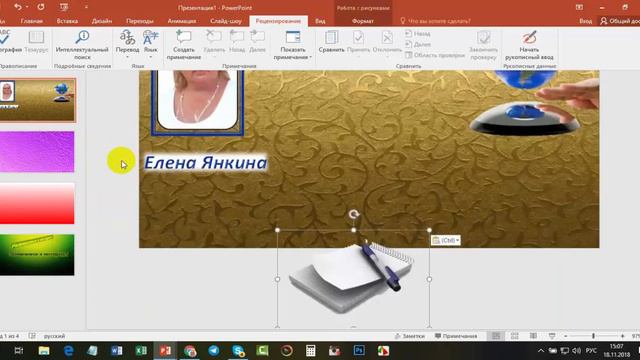This screenshot has height=360, width=640.
Task: Switch to Reading view in status bar
Action: tap(533, 336)
